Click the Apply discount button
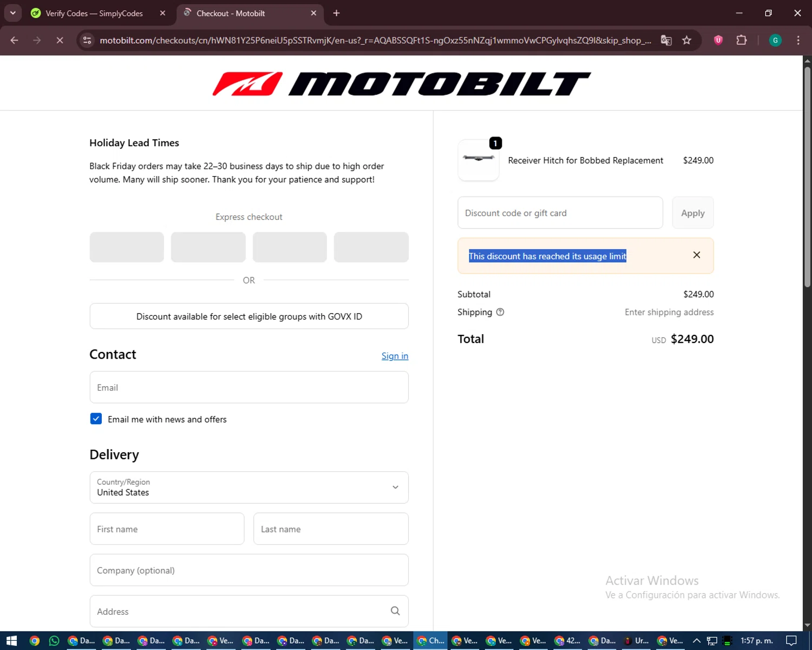The image size is (812, 650). tap(693, 213)
